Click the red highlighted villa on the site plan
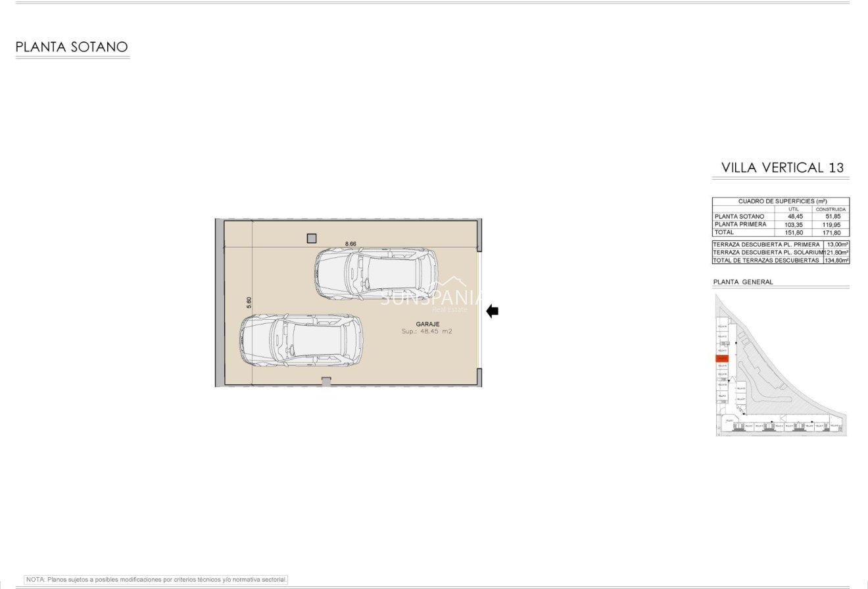Viewport: 868px width, 589px height. pyautogui.click(x=722, y=358)
